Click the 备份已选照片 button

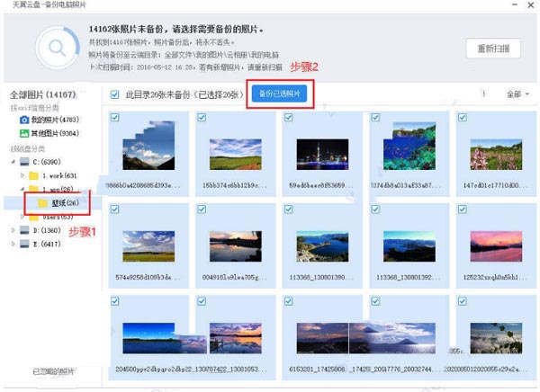pyautogui.click(x=279, y=94)
